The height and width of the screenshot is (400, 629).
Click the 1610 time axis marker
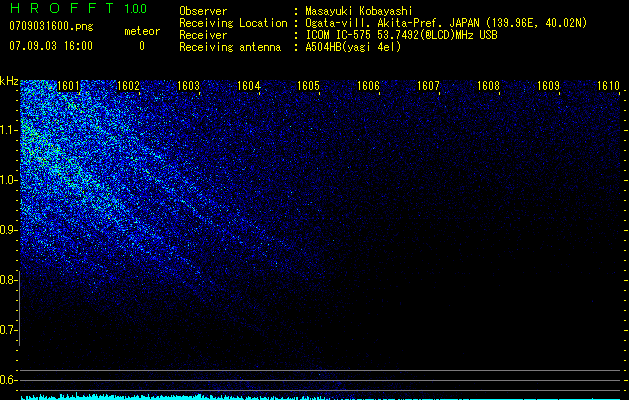[x=608, y=86]
